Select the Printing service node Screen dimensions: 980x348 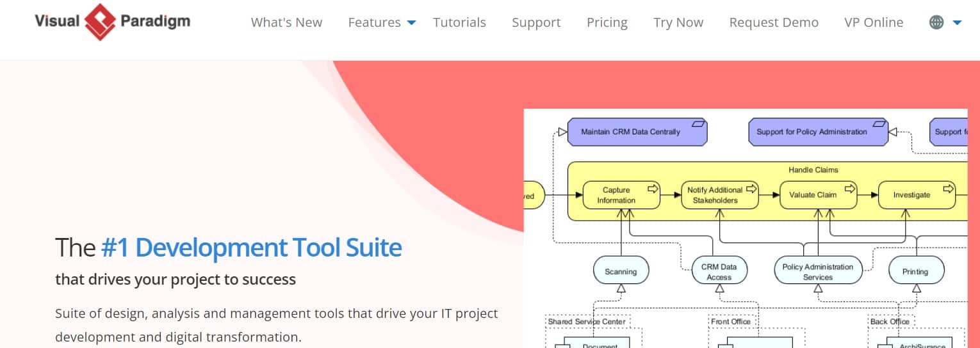click(x=916, y=271)
